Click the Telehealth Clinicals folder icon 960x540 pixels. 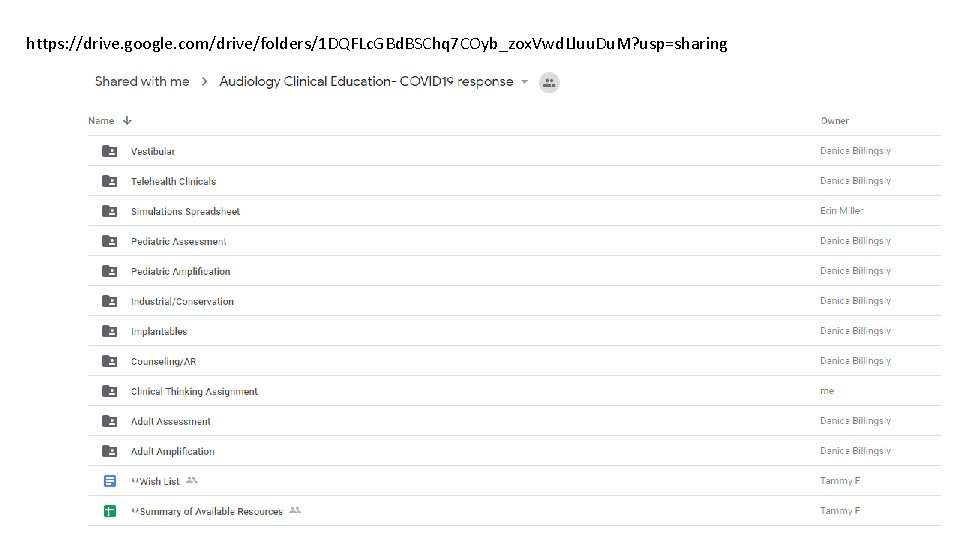pos(110,181)
